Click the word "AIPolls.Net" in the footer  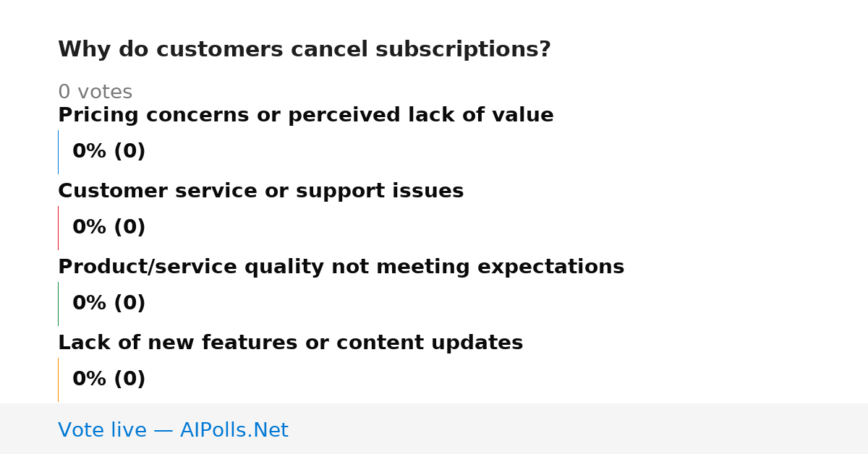(x=234, y=430)
